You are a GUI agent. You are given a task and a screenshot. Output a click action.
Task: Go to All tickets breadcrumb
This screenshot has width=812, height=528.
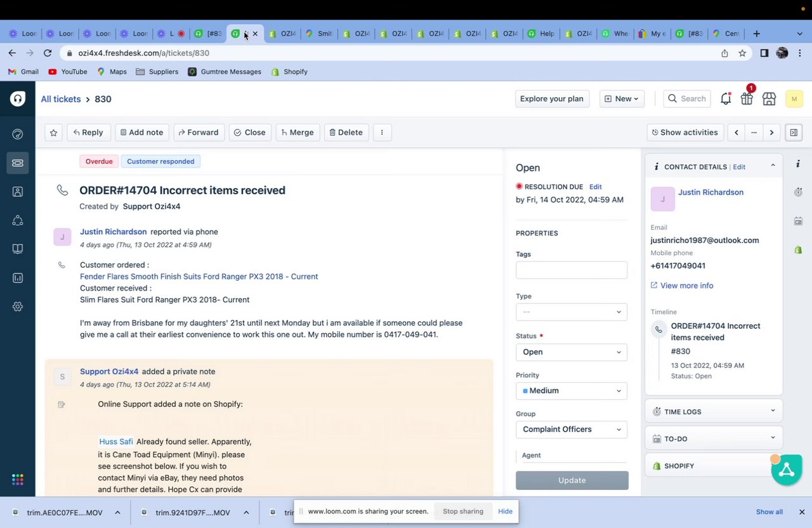pos(61,99)
